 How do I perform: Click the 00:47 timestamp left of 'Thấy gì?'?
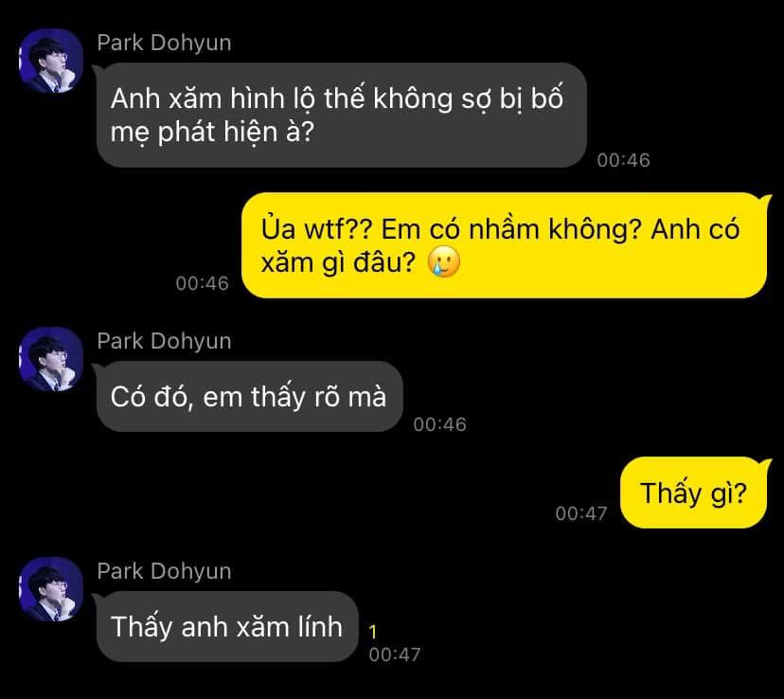point(581,513)
